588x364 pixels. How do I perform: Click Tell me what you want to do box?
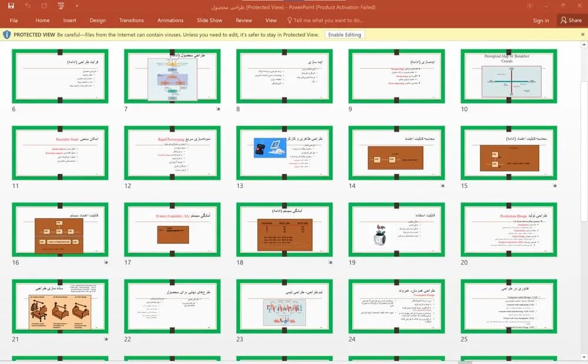pos(325,20)
